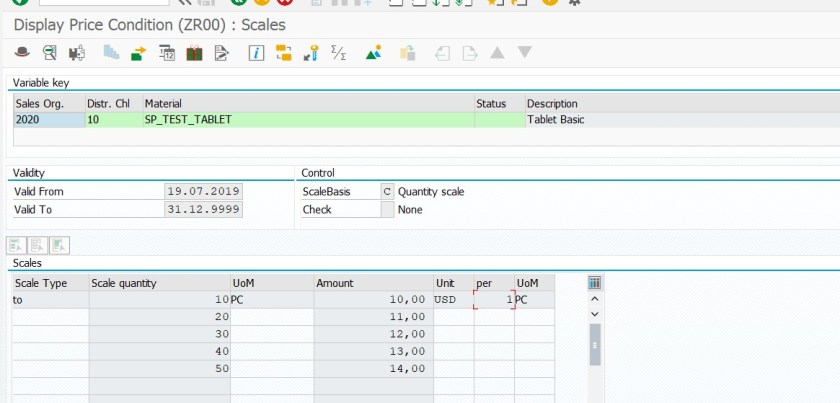The width and height of the screenshot is (840, 403).
Task: Open the Scales table column settings icon
Action: point(595,283)
